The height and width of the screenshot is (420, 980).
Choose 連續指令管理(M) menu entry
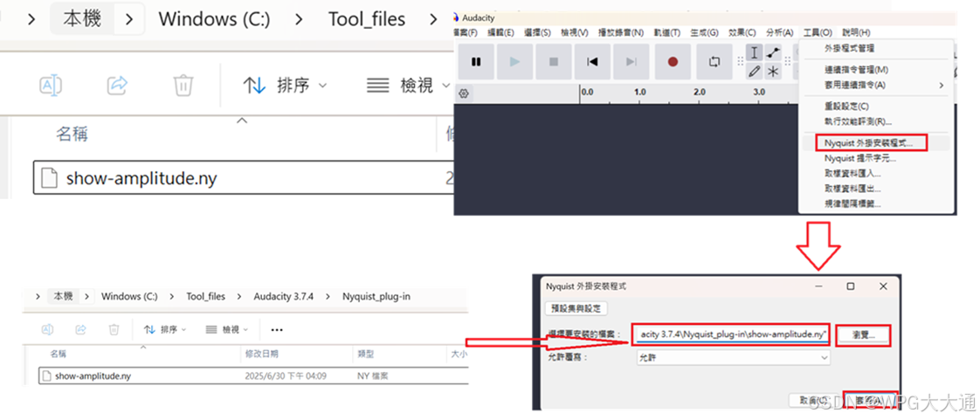tap(876, 69)
